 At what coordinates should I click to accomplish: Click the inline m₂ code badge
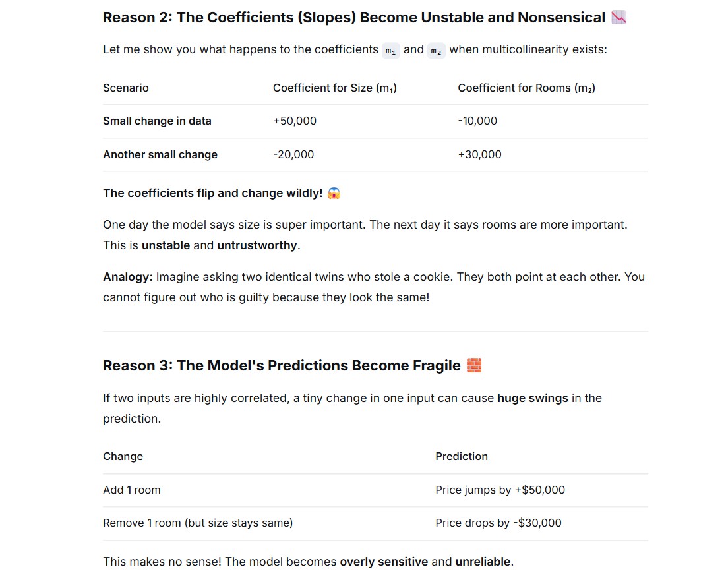[436, 50]
